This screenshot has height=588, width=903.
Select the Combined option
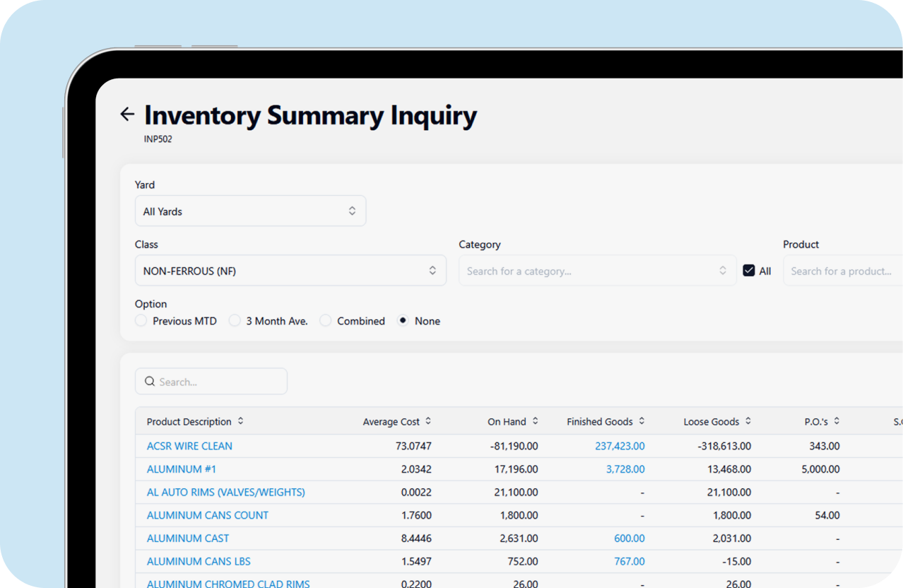pos(326,321)
